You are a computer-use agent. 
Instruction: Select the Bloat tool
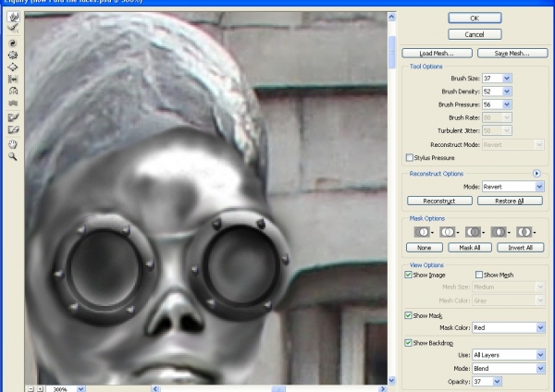tap(13, 67)
